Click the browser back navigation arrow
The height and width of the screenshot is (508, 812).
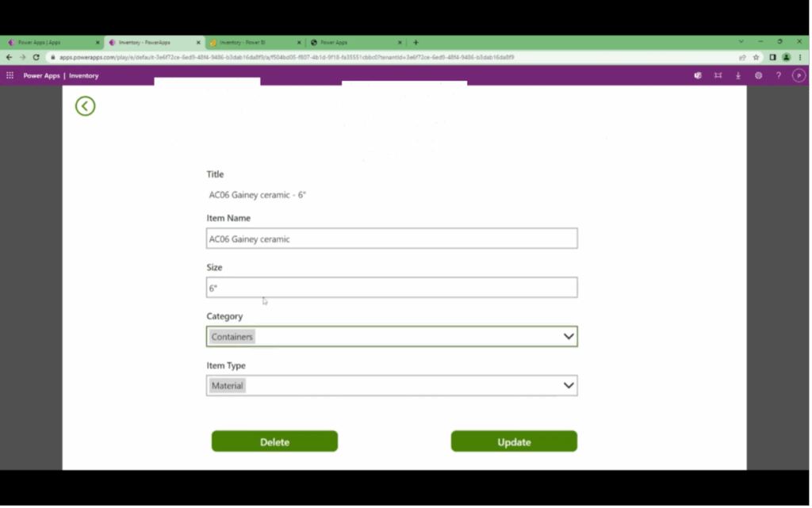coord(8,57)
